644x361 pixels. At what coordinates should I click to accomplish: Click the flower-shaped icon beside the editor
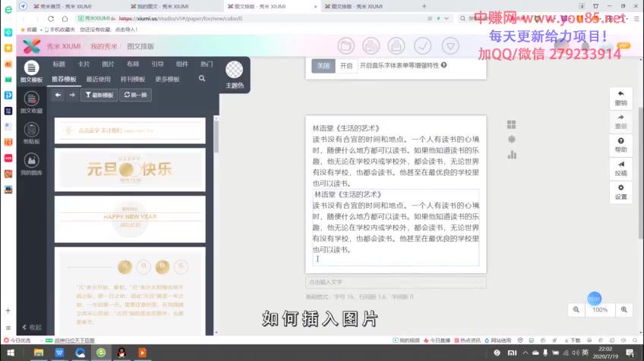511,140
